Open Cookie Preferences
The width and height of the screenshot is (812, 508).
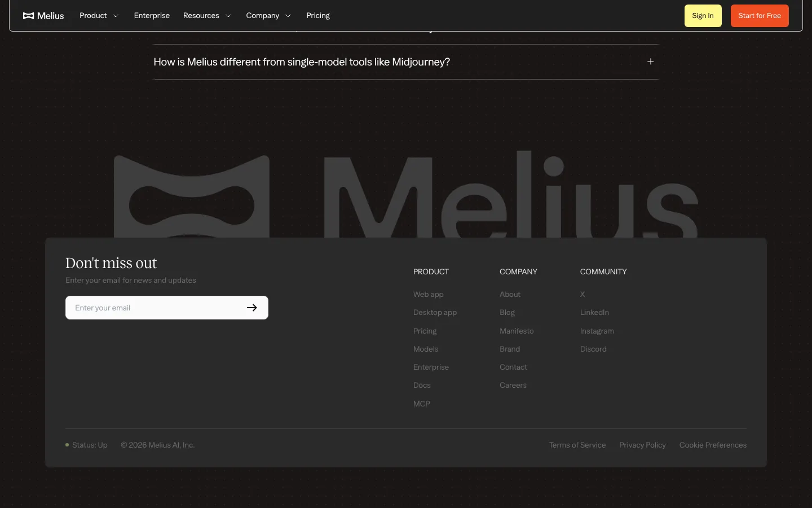pos(713,445)
